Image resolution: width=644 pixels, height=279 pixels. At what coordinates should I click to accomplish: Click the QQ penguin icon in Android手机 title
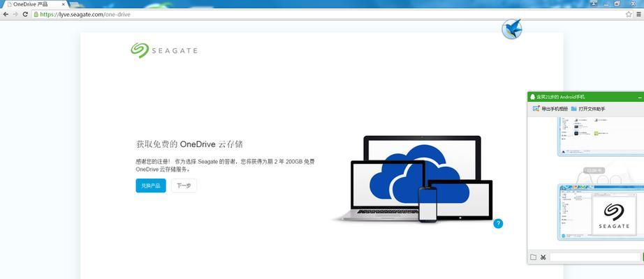pyautogui.click(x=533, y=97)
